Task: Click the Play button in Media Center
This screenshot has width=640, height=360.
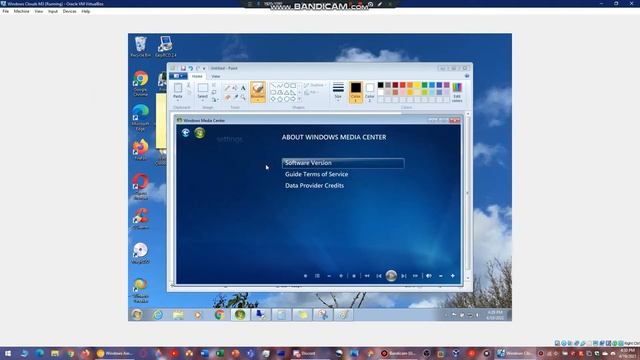Action: [391, 276]
